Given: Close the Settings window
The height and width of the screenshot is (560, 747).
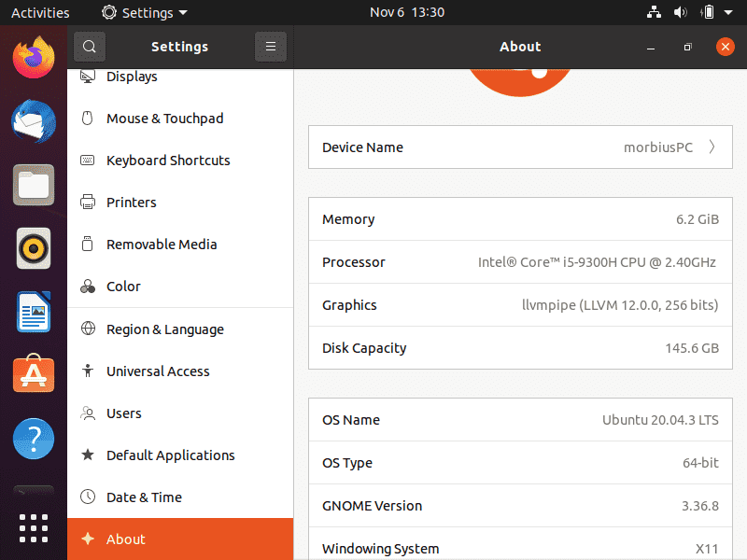Looking at the screenshot, I should (x=726, y=47).
